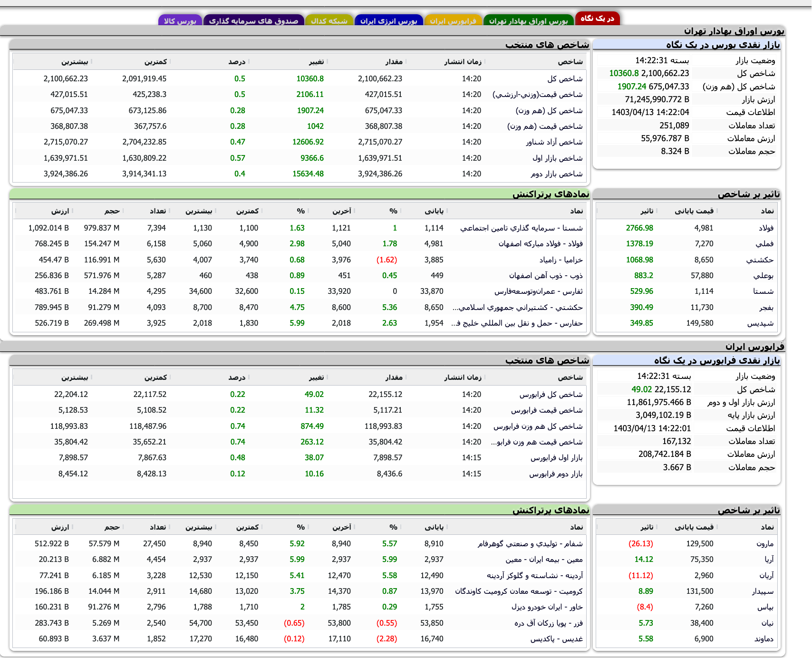Click 'بازار نقدی بورس در یک نگاه' header
This screenshot has height=658, width=812.
(x=723, y=45)
